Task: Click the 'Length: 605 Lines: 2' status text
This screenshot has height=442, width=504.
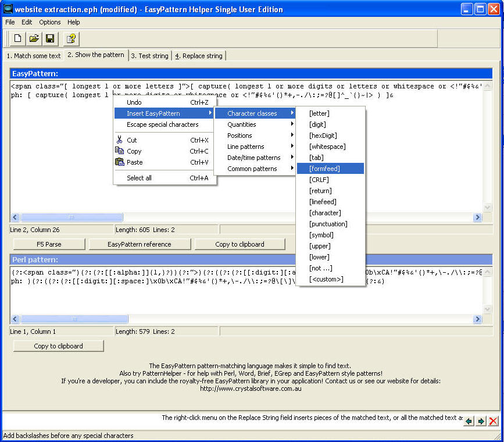Action: click(x=145, y=230)
